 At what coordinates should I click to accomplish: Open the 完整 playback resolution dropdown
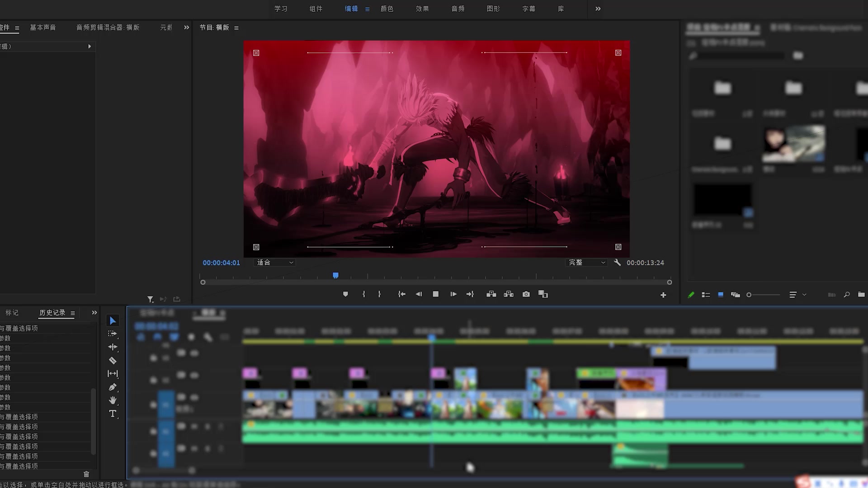tap(586, 263)
